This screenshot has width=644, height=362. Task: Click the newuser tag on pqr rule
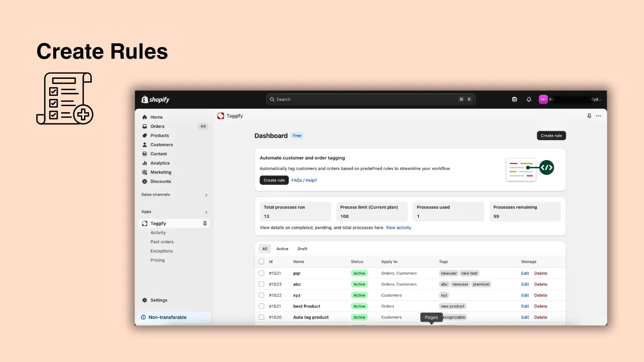pos(449,273)
